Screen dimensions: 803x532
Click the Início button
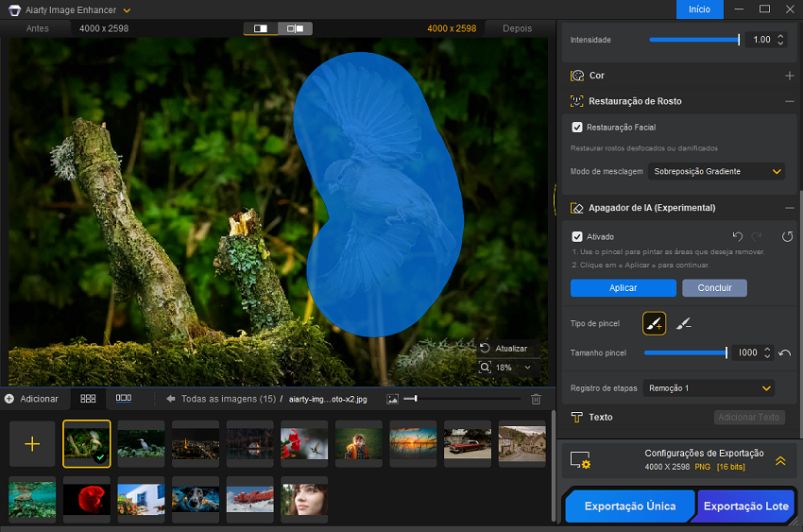coord(699,9)
